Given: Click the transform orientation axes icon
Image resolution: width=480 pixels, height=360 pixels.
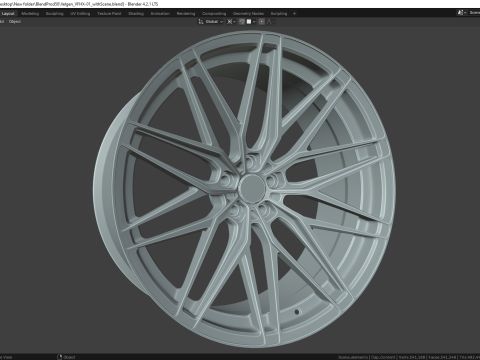Looking at the screenshot, I should click(201, 22).
